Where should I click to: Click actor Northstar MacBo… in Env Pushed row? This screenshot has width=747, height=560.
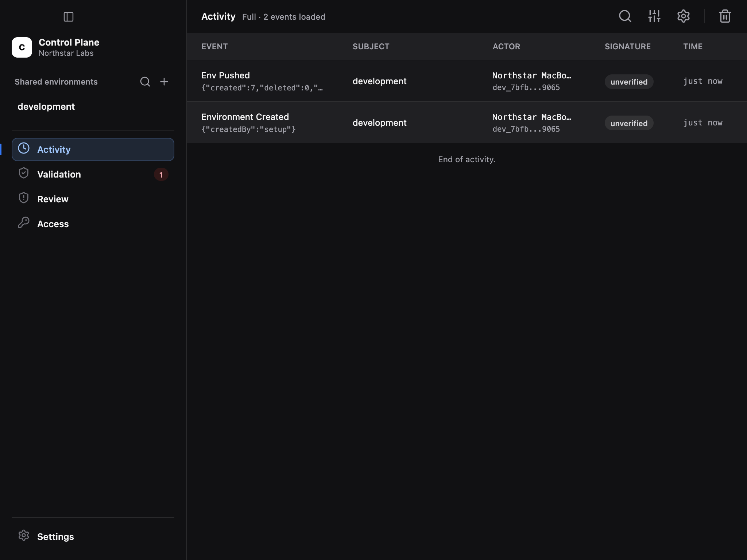pos(532,75)
